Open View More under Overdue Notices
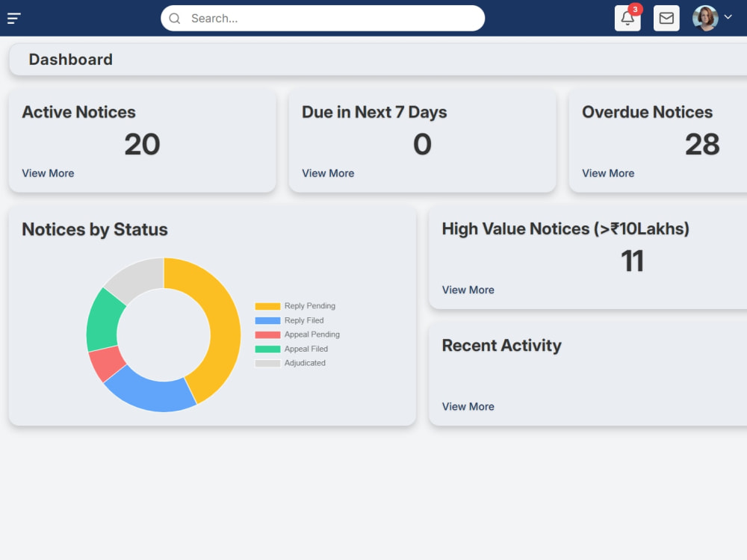Image resolution: width=747 pixels, height=560 pixels. coord(608,173)
